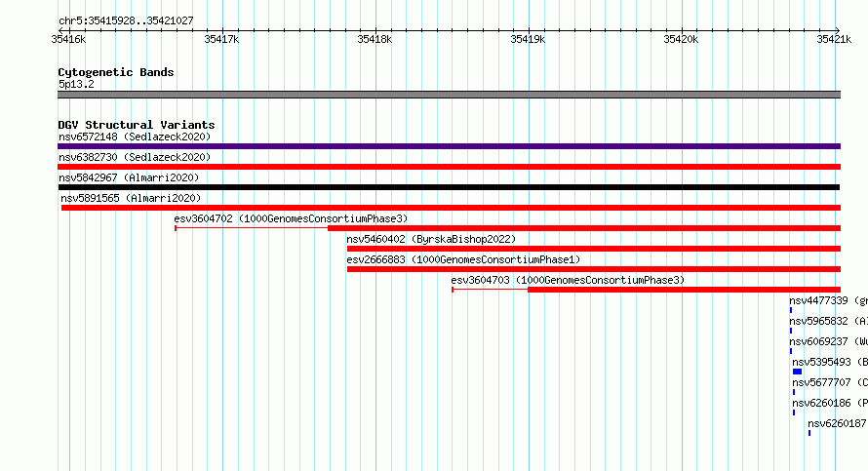Click the small blue nsv5395493 variant block
This screenshot has height=471, width=868.
coord(797,372)
